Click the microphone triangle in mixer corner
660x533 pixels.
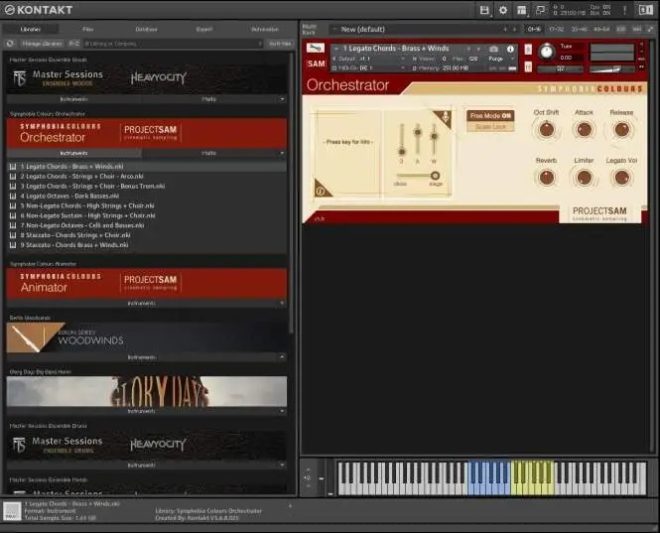click(x=443, y=118)
